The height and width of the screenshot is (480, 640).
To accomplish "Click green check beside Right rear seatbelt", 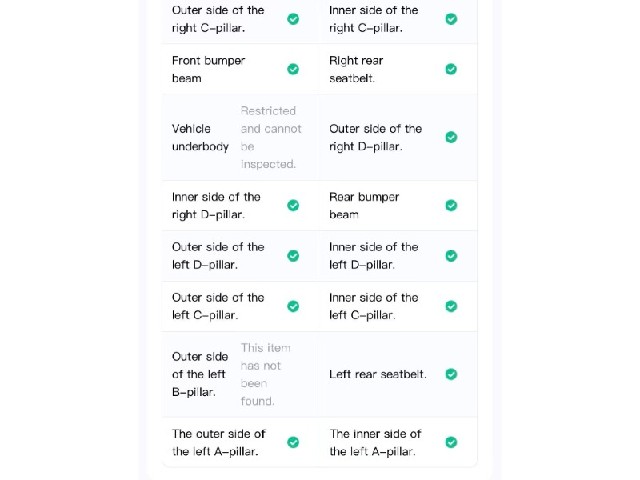I will tap(451, 69).
